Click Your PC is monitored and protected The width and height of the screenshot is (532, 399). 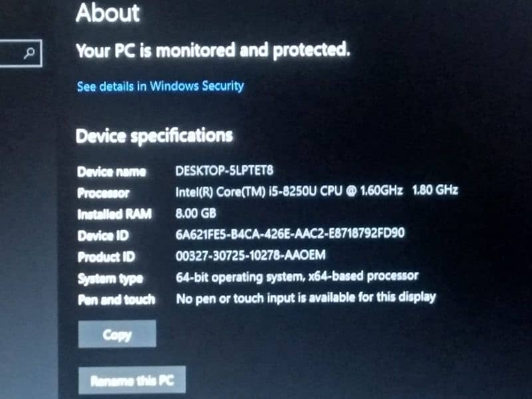coord(213,51)
